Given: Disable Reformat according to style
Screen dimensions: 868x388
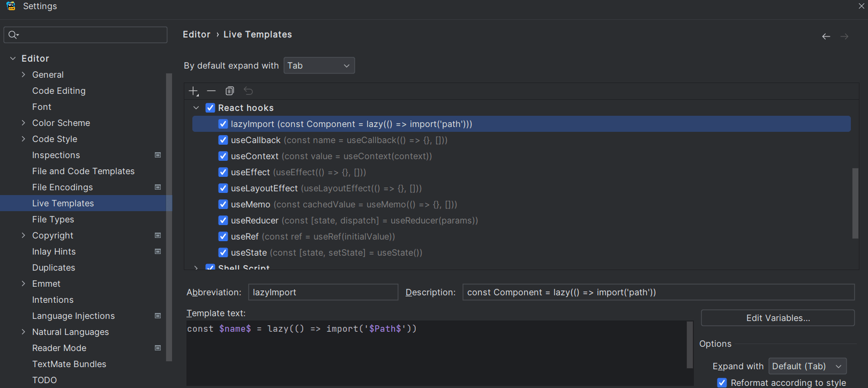Looking at the screenshot, I should (x=722, y=383).
